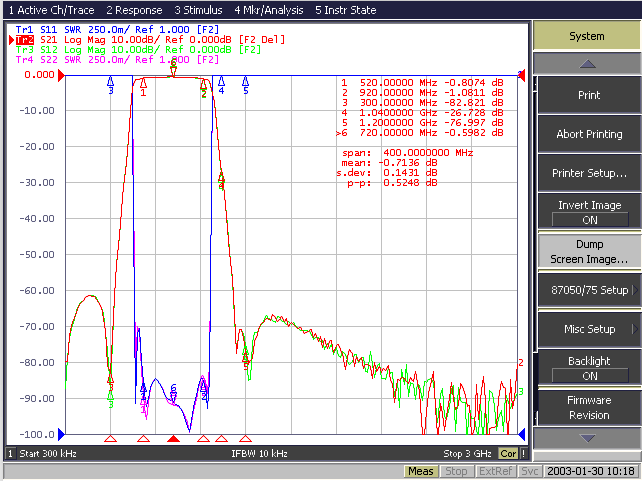Image resolution: width=642 pixels, height=481 pixels.
Task: Click the Printer Setup button
Action: point(590,173)
